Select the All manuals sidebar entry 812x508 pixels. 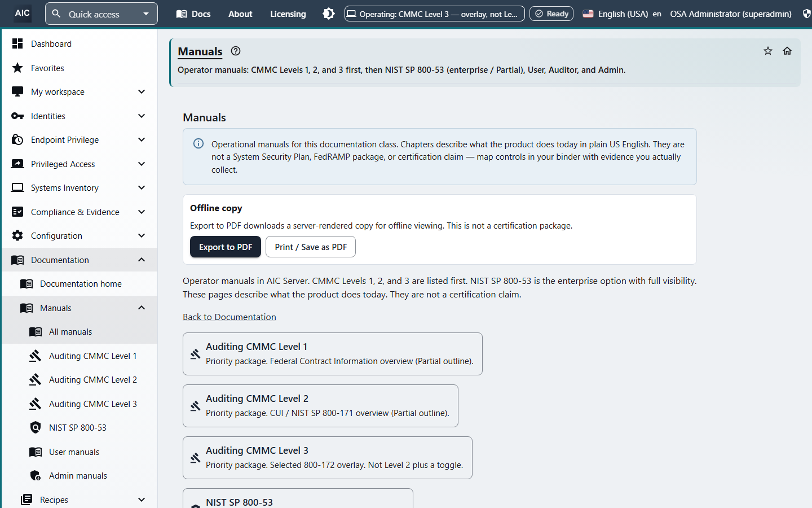pos(80,332)
